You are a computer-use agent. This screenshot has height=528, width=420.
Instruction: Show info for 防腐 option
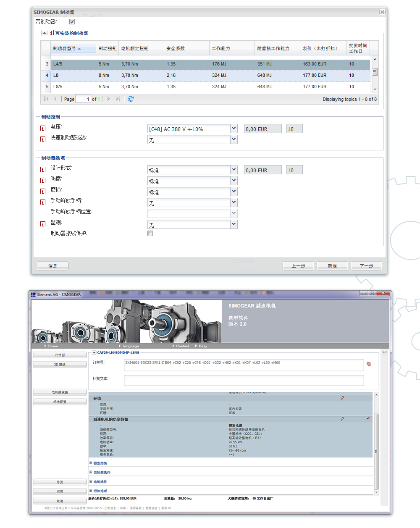[x=43, y=180]
